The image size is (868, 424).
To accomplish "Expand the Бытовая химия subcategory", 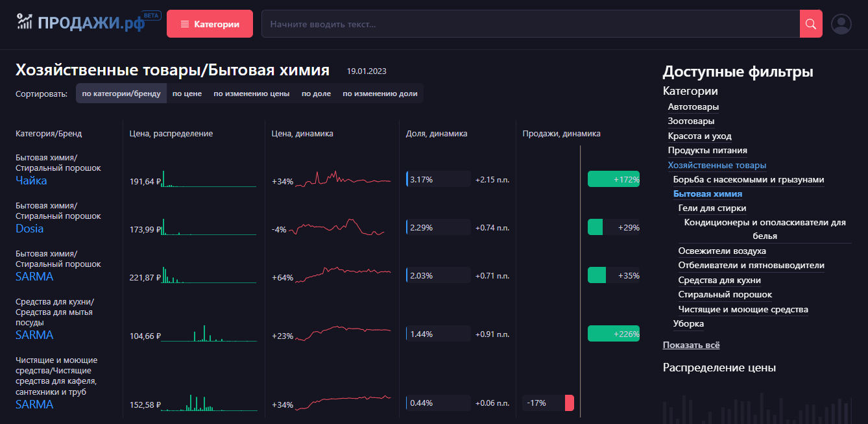I will coord(708,194).
